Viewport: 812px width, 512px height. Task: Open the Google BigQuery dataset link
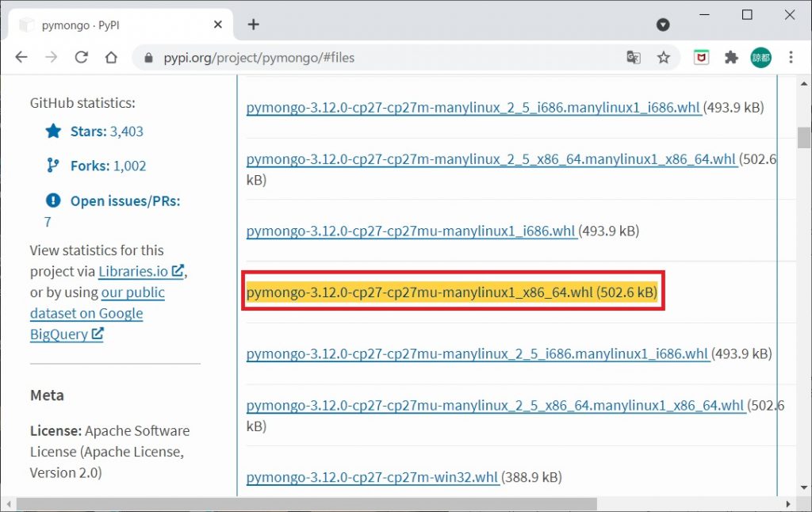click(x=86, y=313)
